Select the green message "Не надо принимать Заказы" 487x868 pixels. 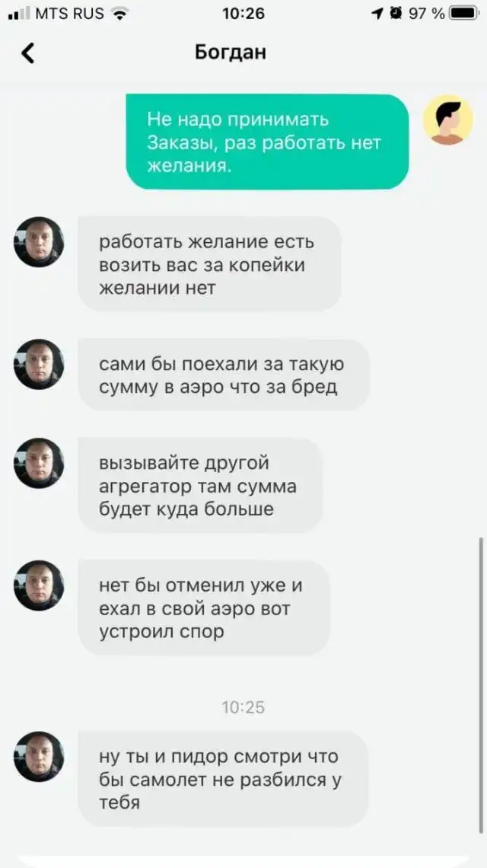pyautogui.click(x=267, y=142)
